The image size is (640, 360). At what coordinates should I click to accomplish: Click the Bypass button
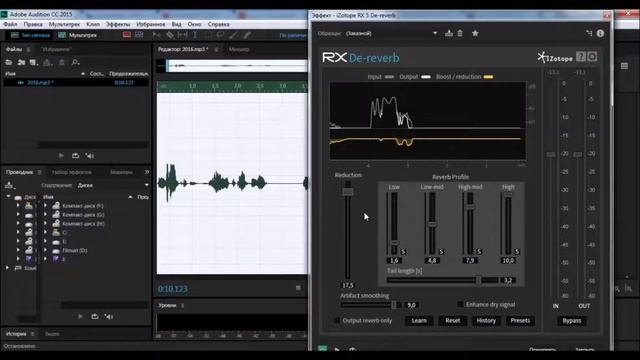pyautogui.click(x=572, y=321)
